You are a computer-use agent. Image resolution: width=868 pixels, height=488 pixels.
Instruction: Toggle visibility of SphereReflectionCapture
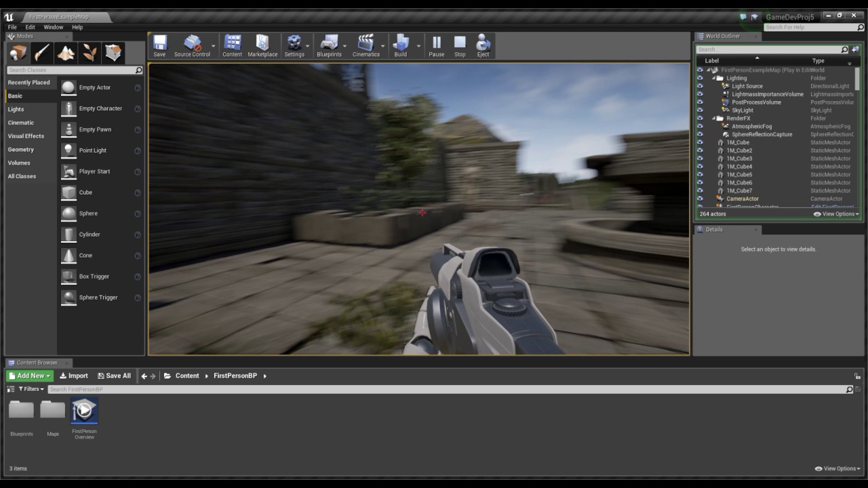700,134
